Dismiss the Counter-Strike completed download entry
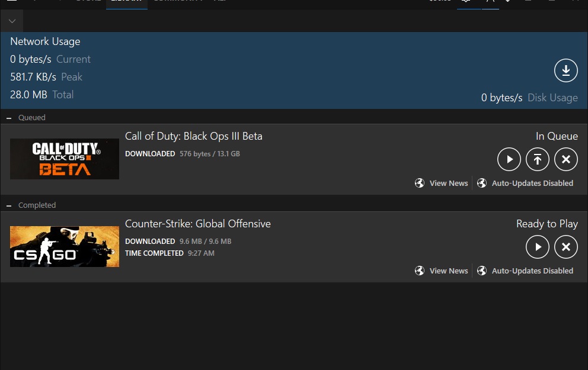Viewport: 588px width, 370px height. tap(565, 247)
